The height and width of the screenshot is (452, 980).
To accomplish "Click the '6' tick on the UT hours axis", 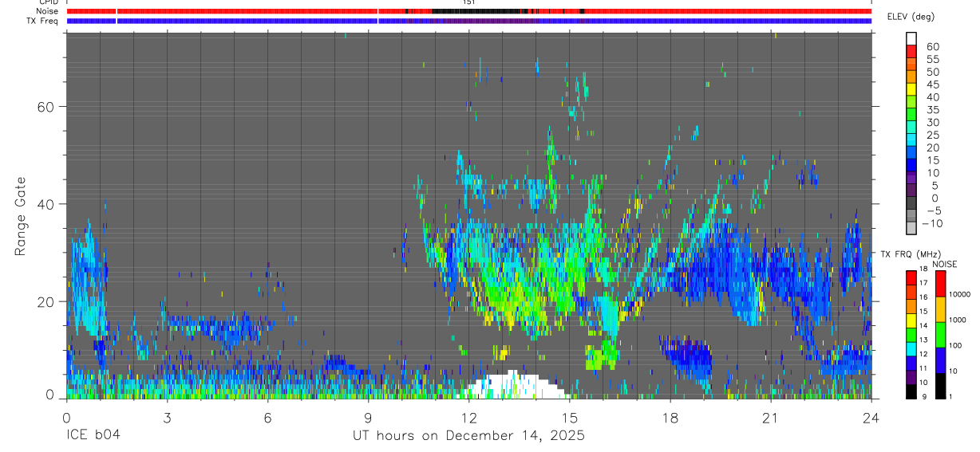I will [267, 417].
